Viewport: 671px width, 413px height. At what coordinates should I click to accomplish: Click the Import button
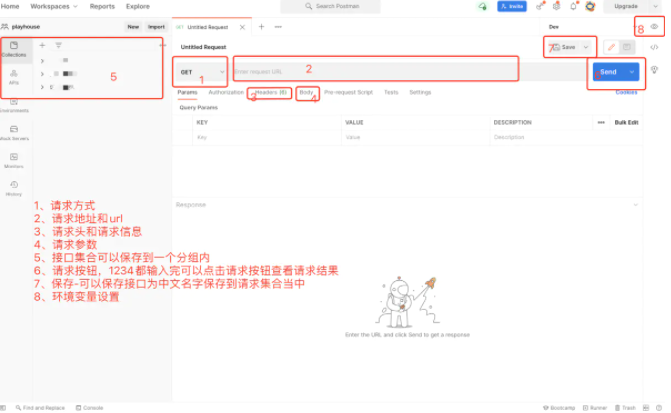(156, 27)
